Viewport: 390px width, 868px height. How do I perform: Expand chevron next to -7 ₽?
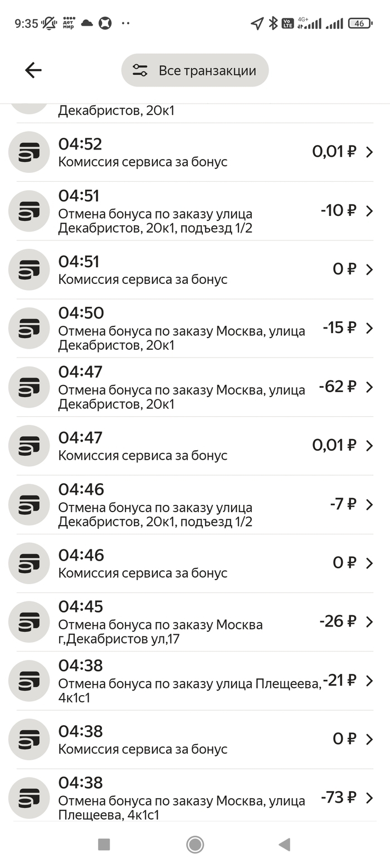(369, 504)
